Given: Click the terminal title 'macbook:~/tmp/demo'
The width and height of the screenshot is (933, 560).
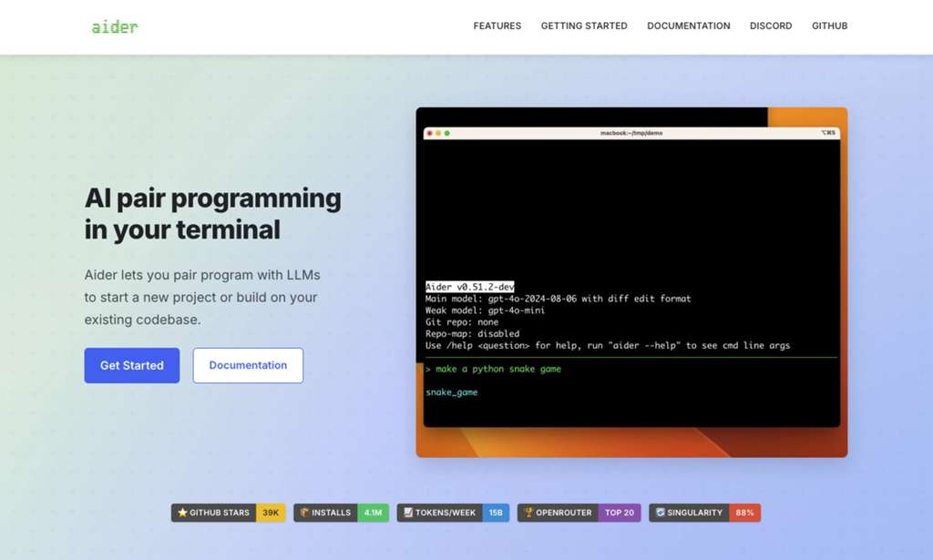Looking at the screenshot, I should point(631,133).
